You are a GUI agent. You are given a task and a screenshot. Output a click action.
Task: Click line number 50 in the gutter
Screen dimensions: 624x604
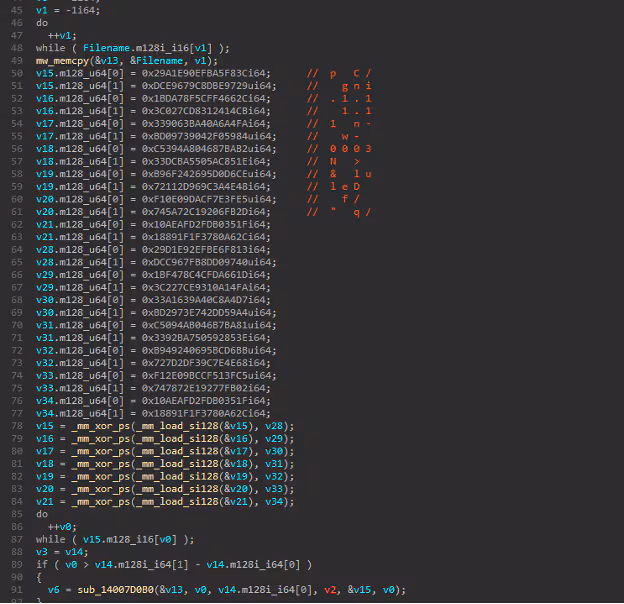coord(15,73)
